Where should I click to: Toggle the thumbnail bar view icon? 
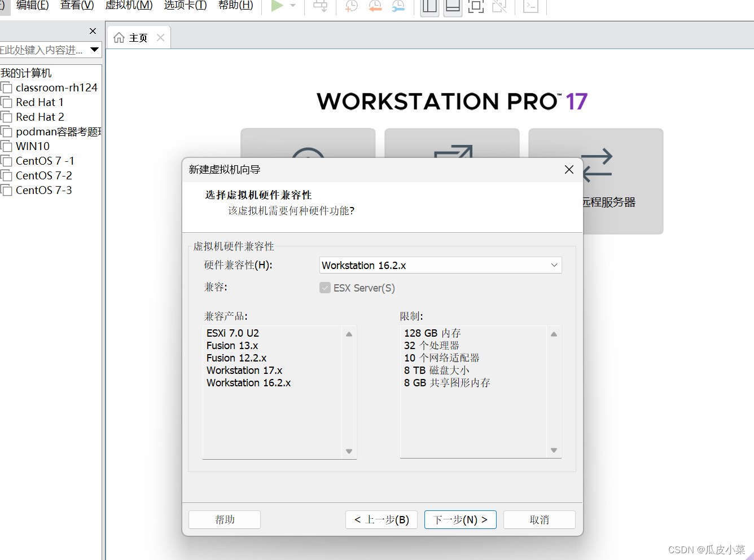click(x=453, y=6)
